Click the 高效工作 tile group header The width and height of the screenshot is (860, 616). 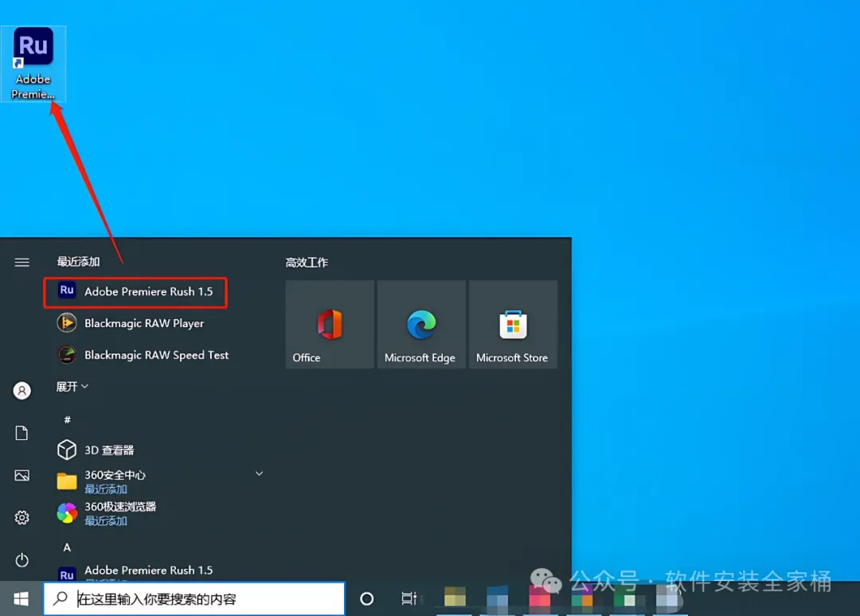point(307,263)
